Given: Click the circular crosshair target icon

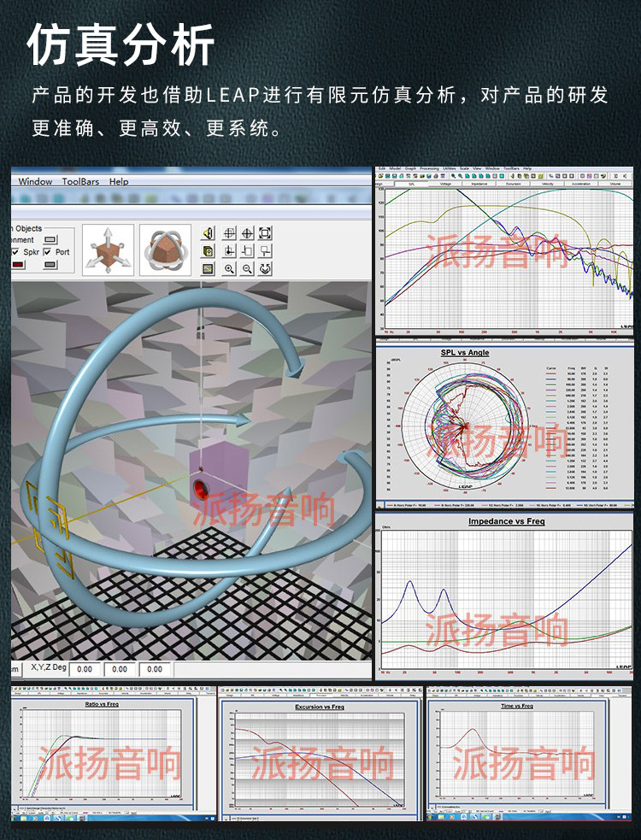Looking at the screenshot, I should tap(247, 233).
